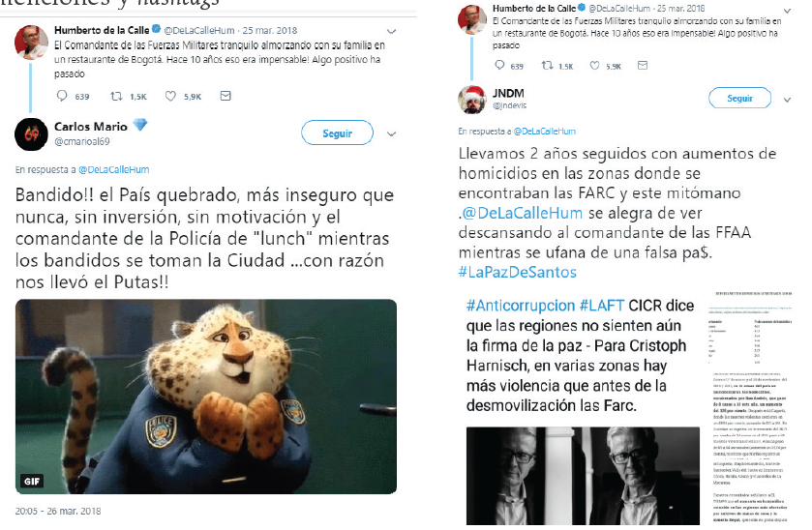
Task: Retweet the right Humberto de la Calle tweet
Action: tap(547, 65)
